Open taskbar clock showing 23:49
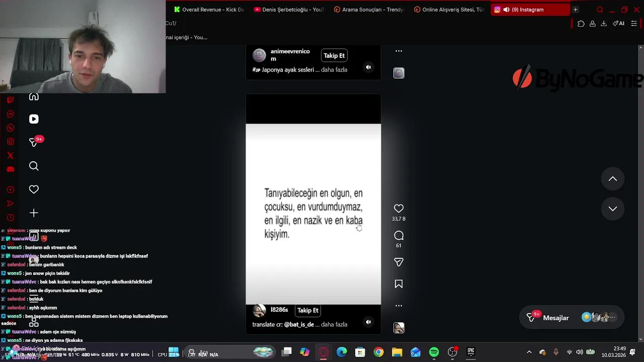This screenshot has width=644, height=362. [x=613, y=352]
